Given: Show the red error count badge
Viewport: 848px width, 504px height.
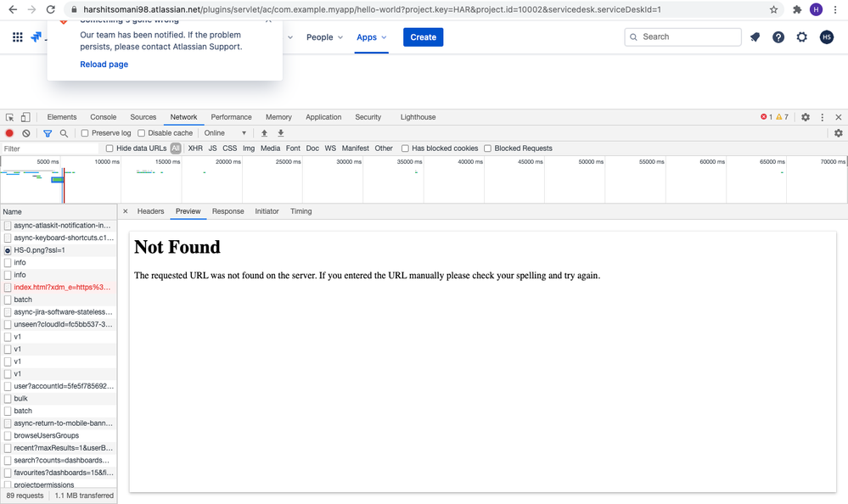Looking at the screenshot, I should [767, 117].
